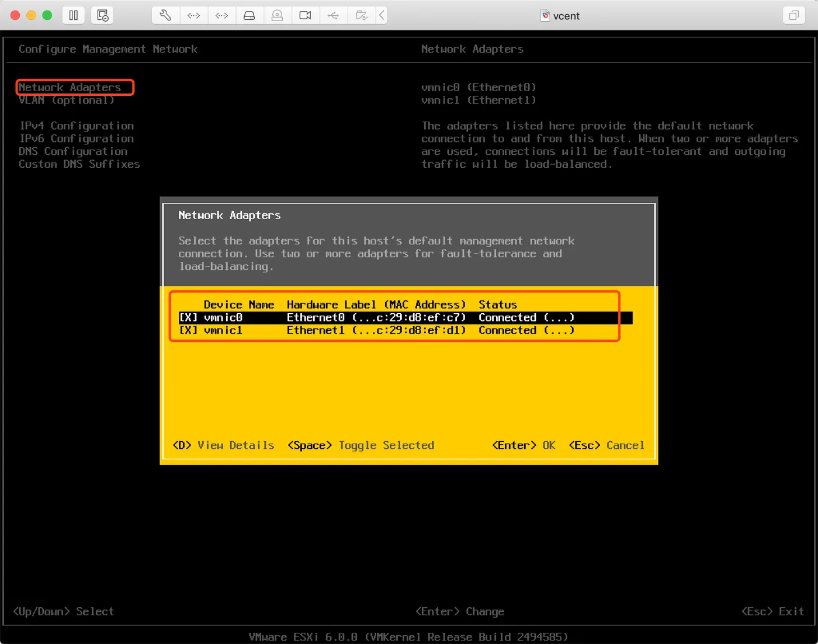Open DNS Configuration
818x644 pixels.
click(73, 151)
